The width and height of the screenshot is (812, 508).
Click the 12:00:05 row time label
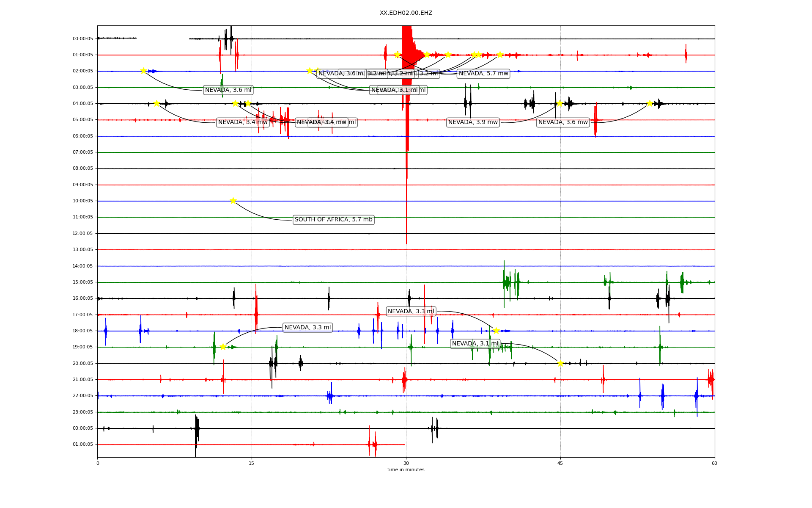83,234
